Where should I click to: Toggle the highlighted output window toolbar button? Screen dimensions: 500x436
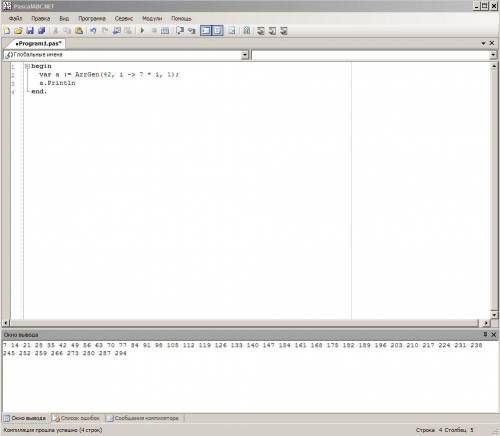pos(206,31)
